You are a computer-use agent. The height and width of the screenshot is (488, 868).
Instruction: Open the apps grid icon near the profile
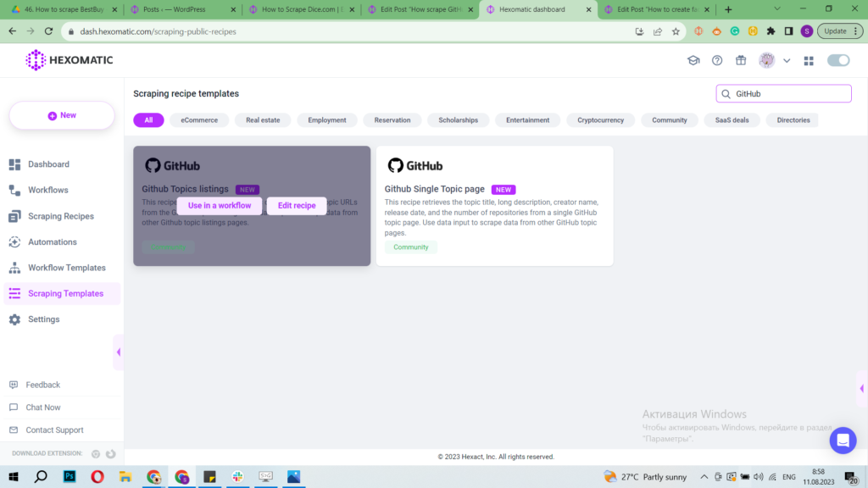coord(809,60)
